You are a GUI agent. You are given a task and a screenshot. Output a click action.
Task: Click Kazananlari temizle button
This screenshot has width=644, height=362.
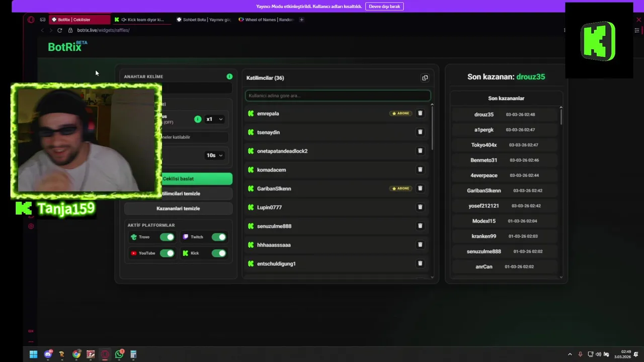coord(178,208)
